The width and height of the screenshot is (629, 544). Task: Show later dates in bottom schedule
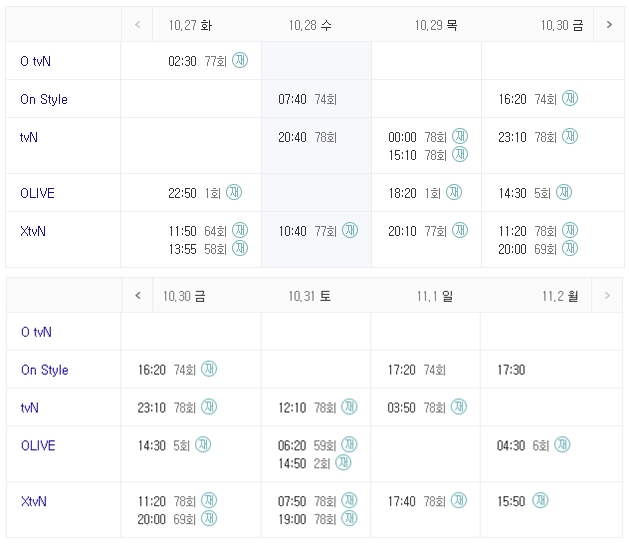pyautogui.click(x=607, y=295)
